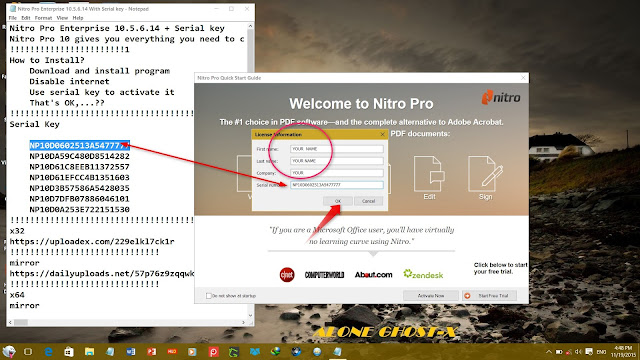Launch Microsoft Edge from the taskbar

(49, 351)
